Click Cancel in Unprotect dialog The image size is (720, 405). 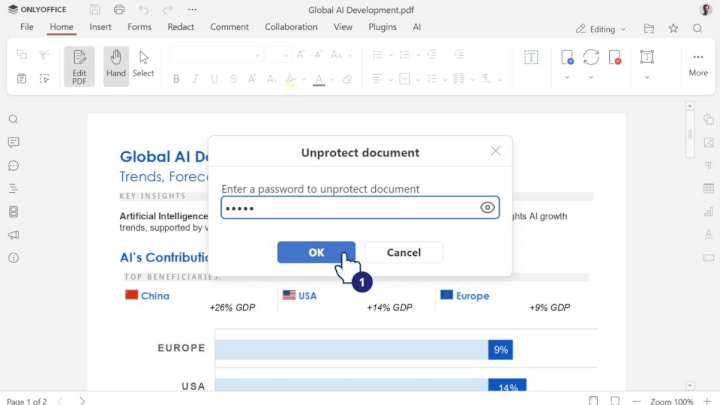pos(404,252)
